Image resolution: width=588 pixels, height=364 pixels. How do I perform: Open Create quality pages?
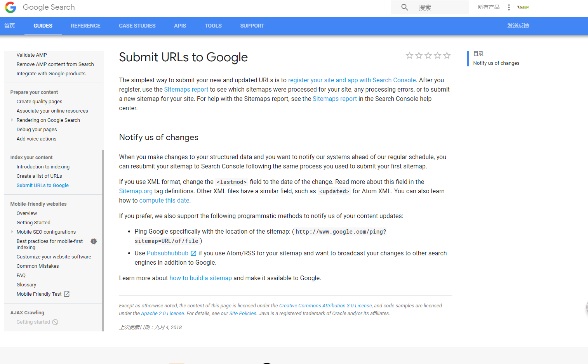coord(39,102)
